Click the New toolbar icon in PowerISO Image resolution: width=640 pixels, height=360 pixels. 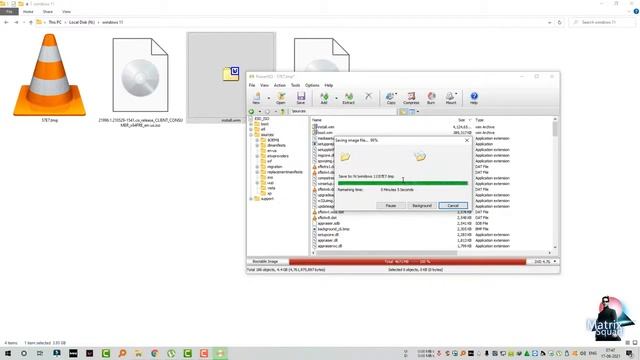(256, 98)
